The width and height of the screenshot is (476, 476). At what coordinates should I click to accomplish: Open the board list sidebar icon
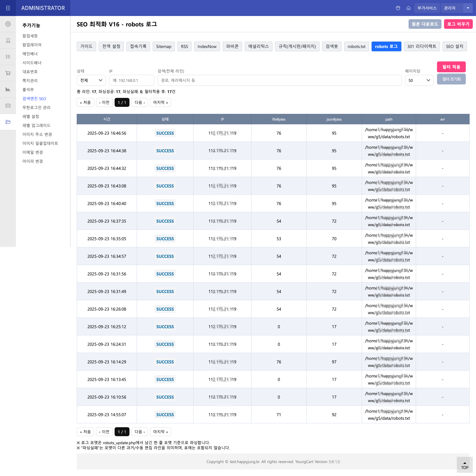pyautogui.click(x=8, y=56)
